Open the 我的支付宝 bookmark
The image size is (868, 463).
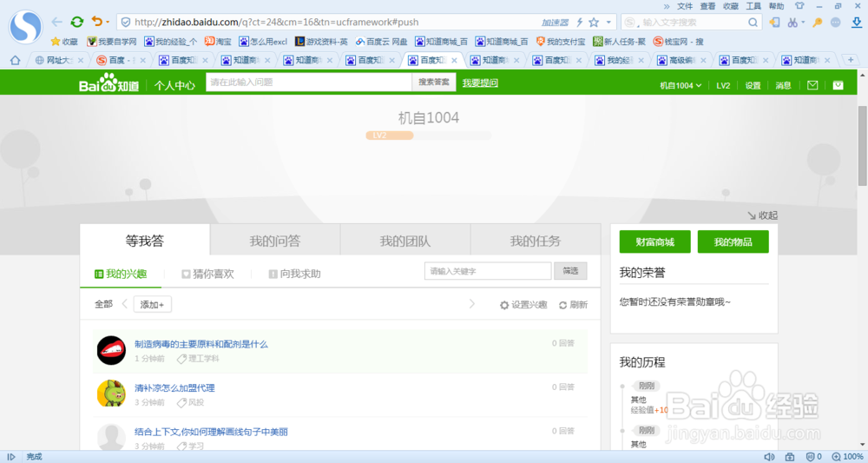pyautogui.click(x=560, y=42)
